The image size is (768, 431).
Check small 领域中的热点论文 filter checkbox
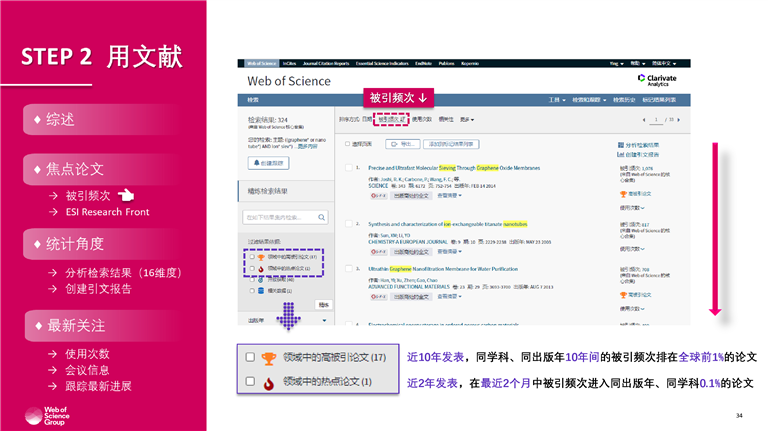click(x=252, y=269)
